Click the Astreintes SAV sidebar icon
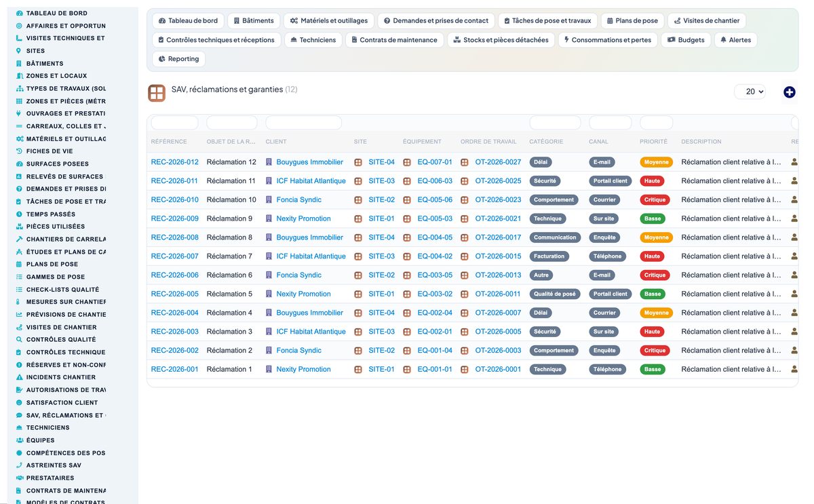The width and height of the screenshot is (814, 504). (19, 465)
